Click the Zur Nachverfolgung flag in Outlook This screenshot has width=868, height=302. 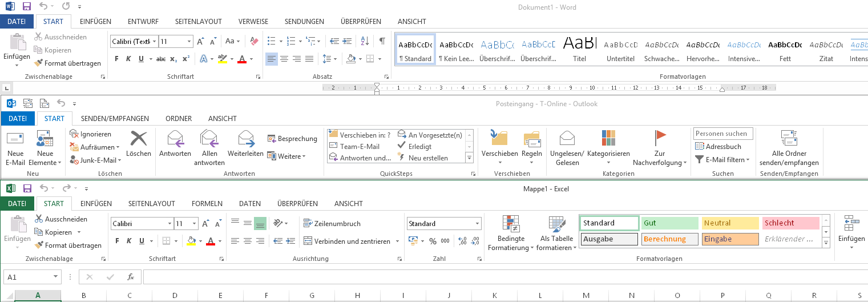tap(660, 148)
